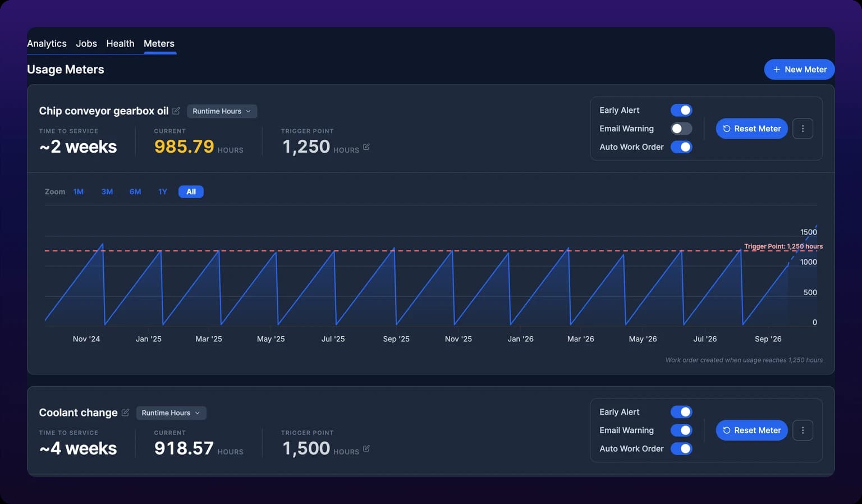Image resolution: width=862 pixels, height=504 pixels.
Task: Set chart zoom to 1Y
Action: [x=163, y=192]
